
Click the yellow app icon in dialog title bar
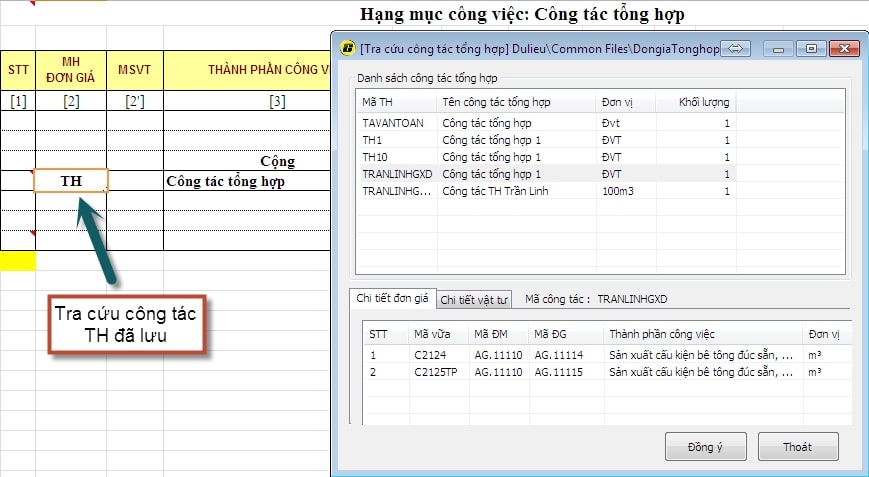coord(347,48)
